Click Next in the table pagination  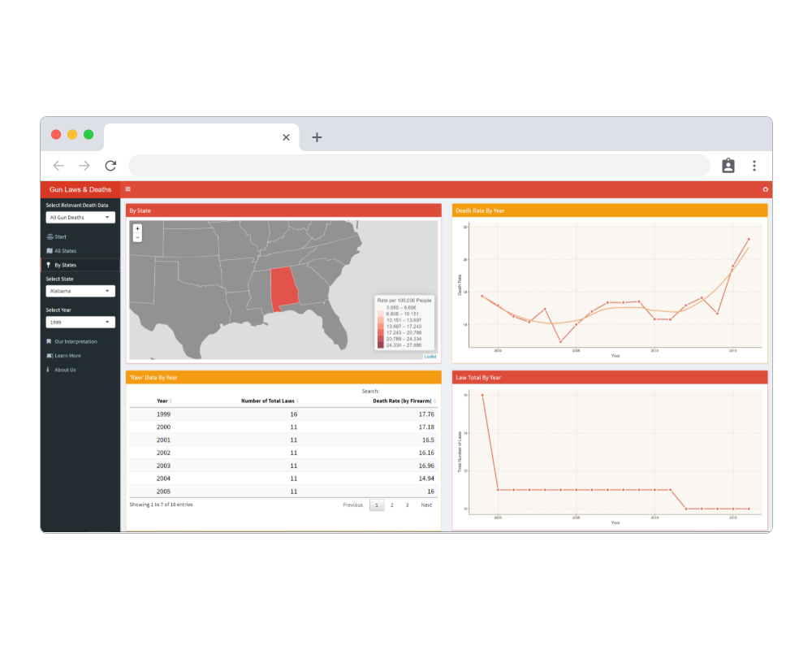pos(426,505)
